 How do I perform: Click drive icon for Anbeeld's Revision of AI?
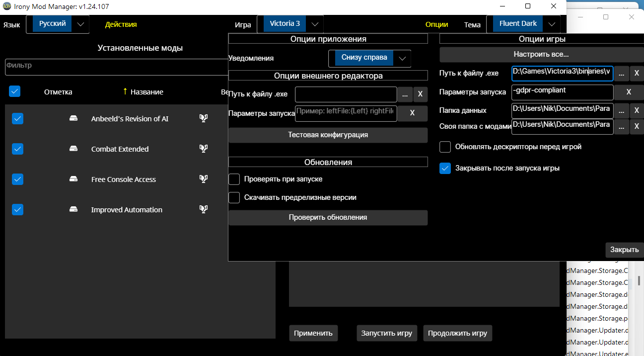click(x=73, y=118)
